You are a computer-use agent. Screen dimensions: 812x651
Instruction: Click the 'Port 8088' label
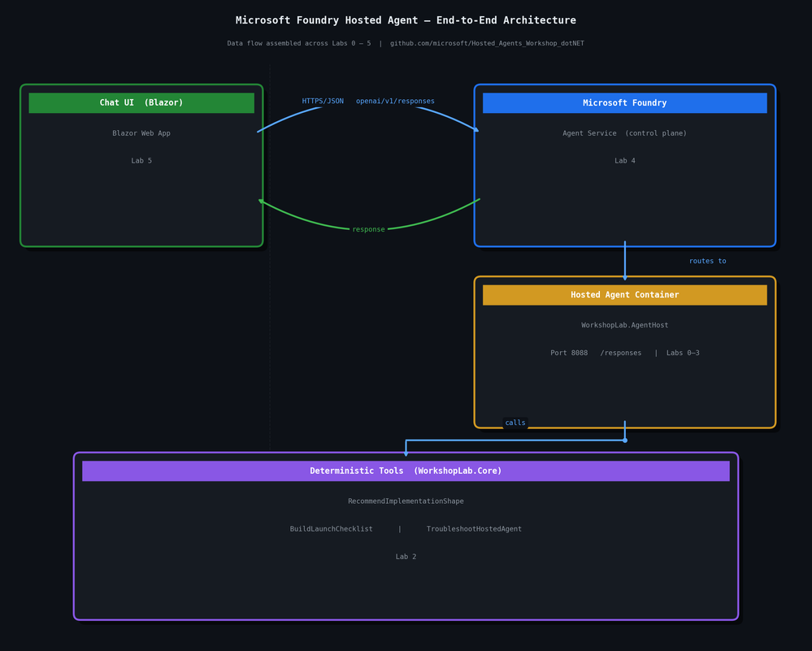[x=569, y=353]
